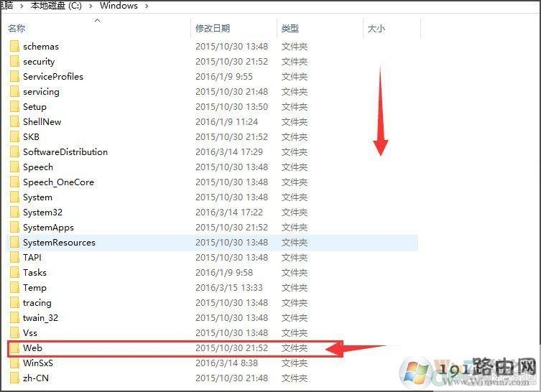This screenshot has width=541, height=392.
Task: Click the date 2016/3/14 17:29 of SoftwareDistribution
Action: (229, 152)
